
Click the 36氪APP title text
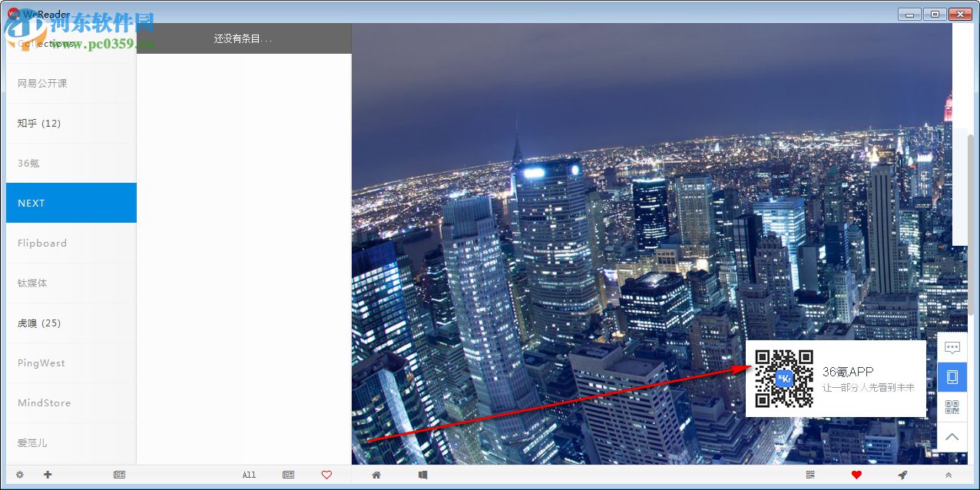coord(848,372)
